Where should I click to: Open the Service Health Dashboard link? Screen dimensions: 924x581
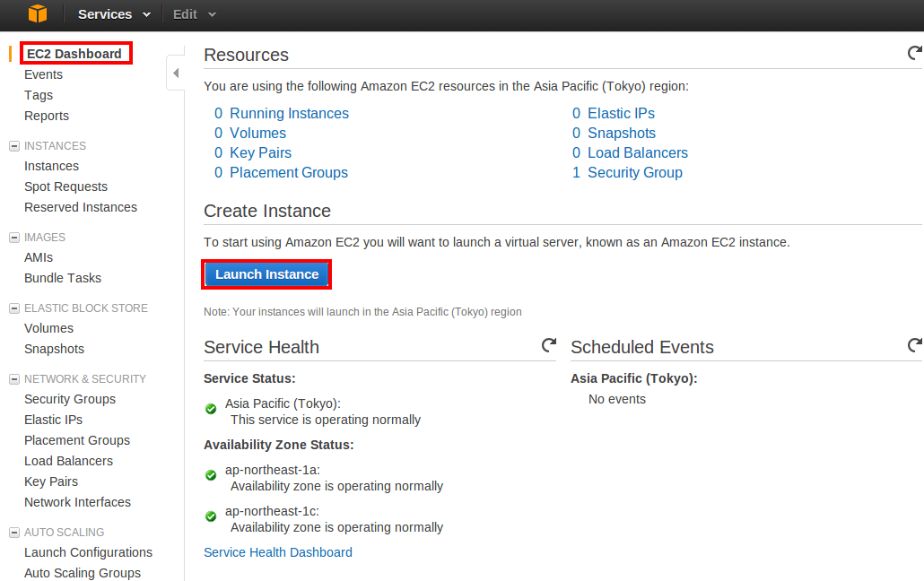(x=278, y=552)
